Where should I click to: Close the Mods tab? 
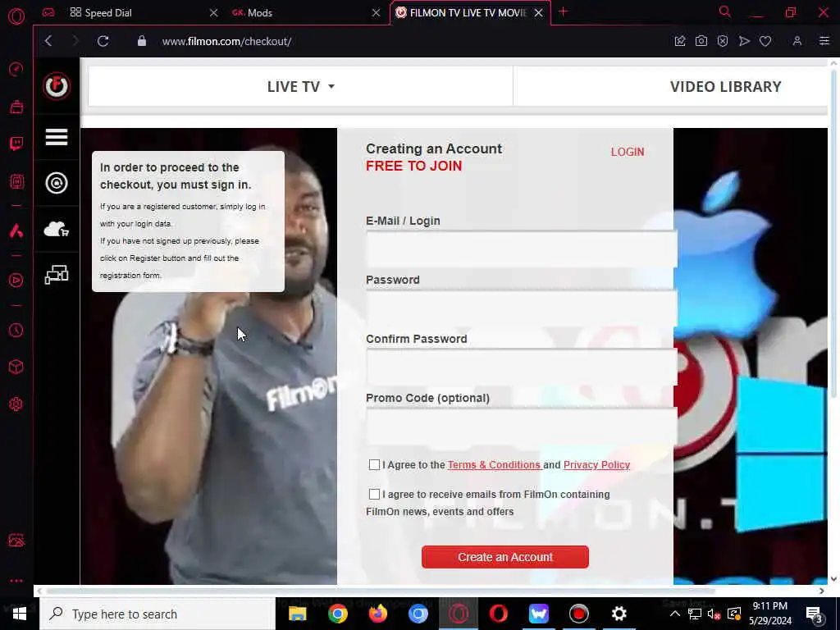(x=376, y=13)
